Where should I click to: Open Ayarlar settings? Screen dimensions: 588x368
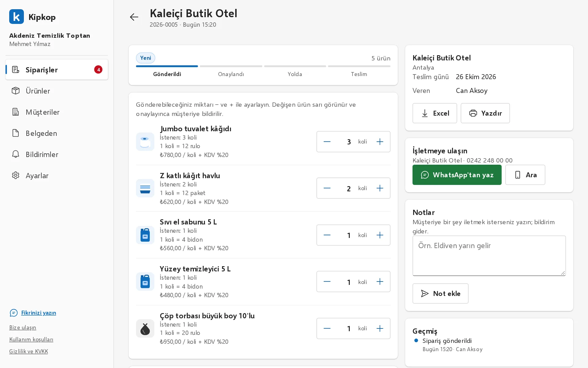57,175
